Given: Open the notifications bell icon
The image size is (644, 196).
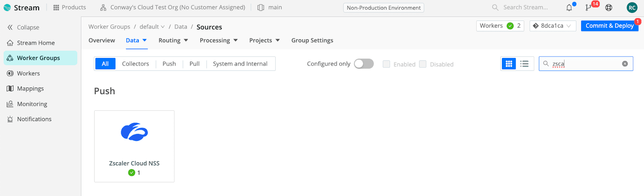Looking at the screenshot, I should tap(569, 8).
